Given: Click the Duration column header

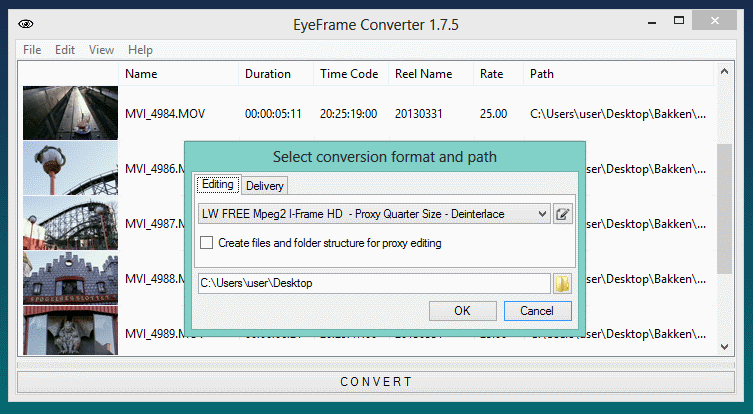Looking at the screenshot, I should (268, 74).
